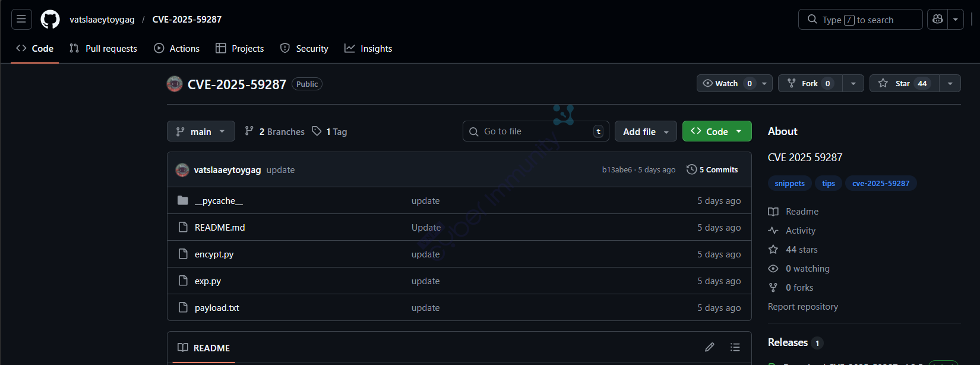Click the vatslaaeytoygag commit author avatar

point(182,170)
